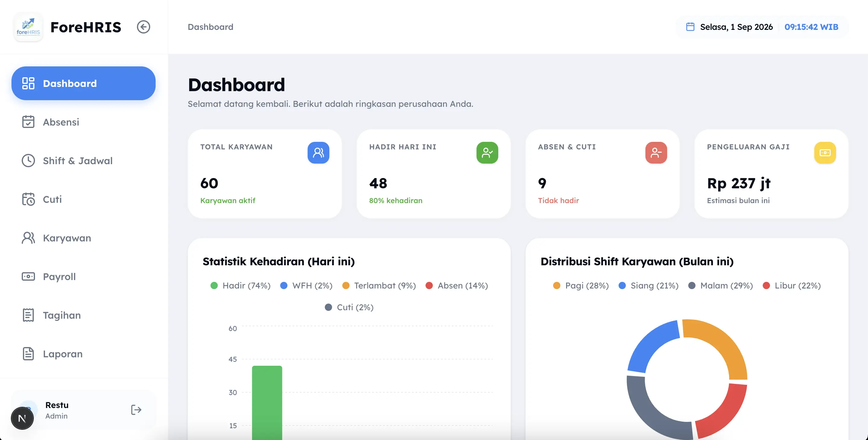Toggle the Terlambat (9%) legend item
Image resolution: width=868 pixels, height=440 pixels.
[379, 285]
